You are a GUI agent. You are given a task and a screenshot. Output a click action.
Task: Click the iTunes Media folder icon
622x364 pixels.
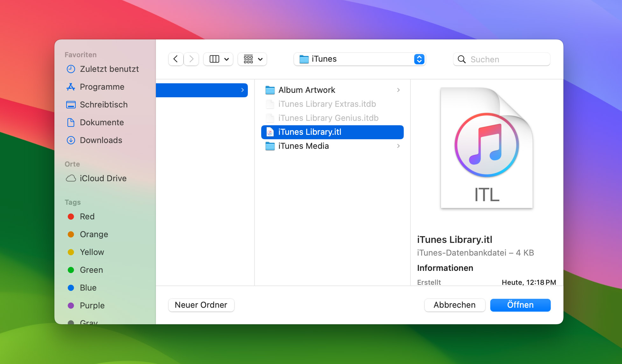pos(270,146)
